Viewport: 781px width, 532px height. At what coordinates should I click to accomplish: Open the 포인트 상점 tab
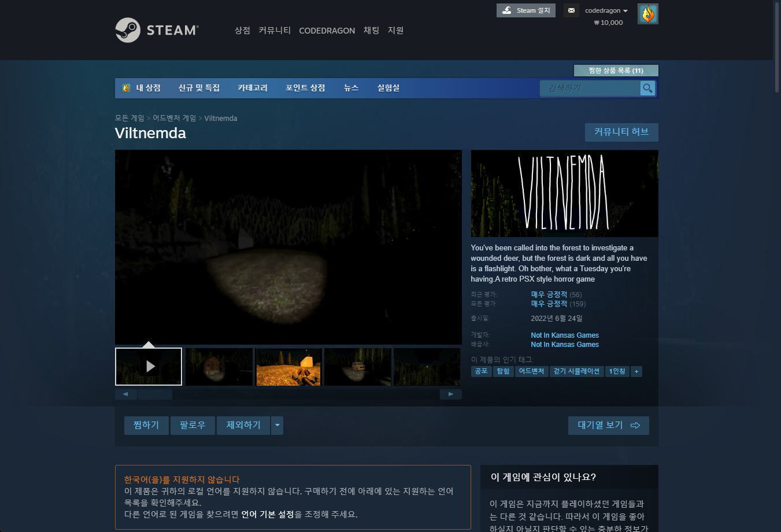(x=305, y=88)
